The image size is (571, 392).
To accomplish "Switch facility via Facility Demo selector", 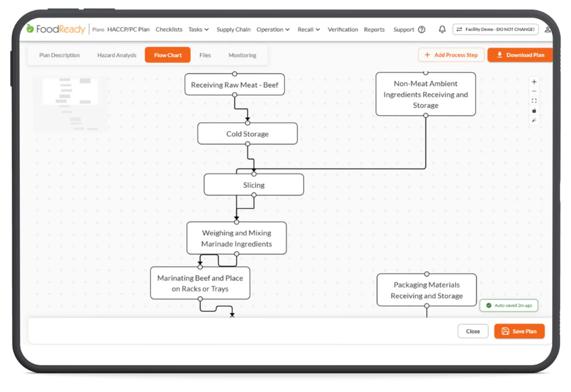I will coord(495,29).
